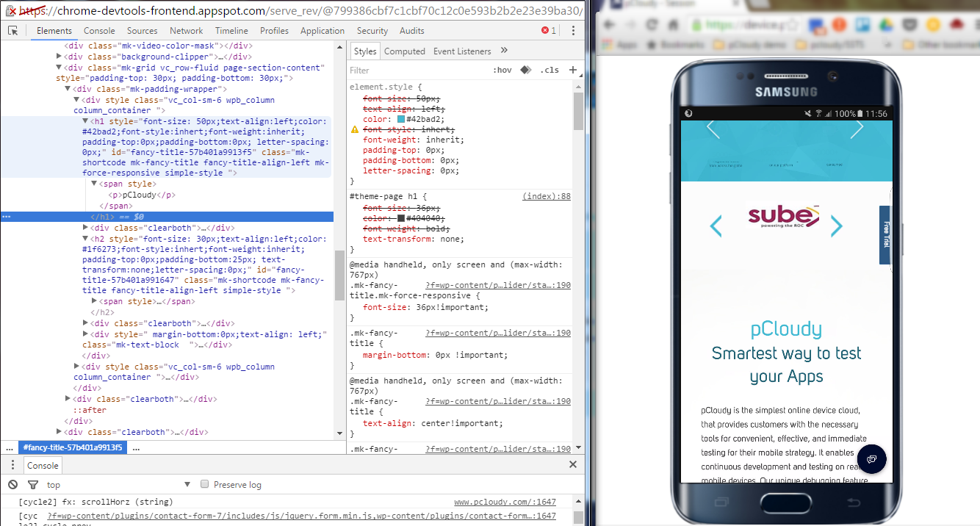Open the #42bad2 color swatch picker
Viewport: 980px width, 526px height.
400,119
